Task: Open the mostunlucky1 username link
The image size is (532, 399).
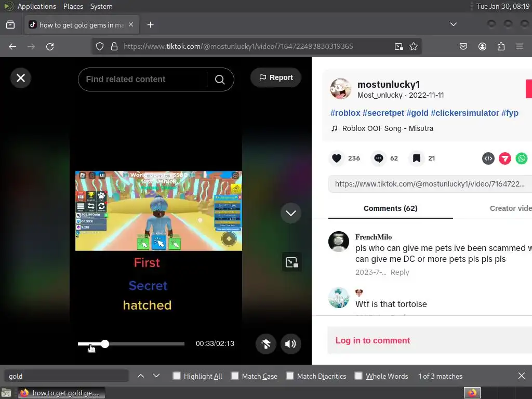Action: click(389, 84)
